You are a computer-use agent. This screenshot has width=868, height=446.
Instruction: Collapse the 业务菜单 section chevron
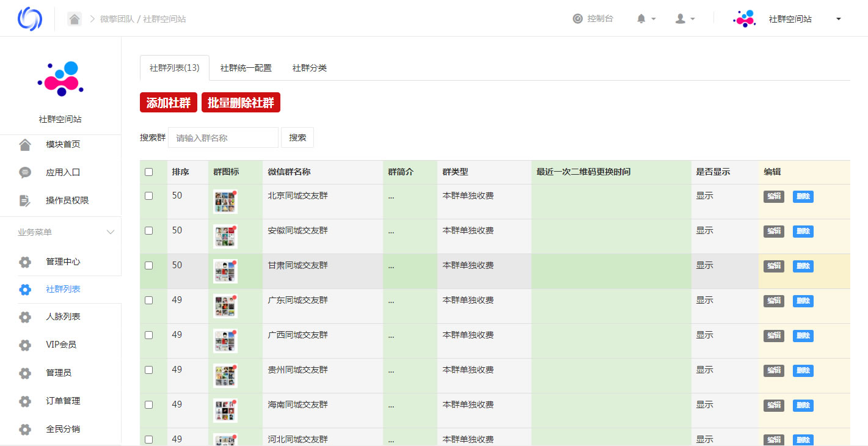pos(111,232)
